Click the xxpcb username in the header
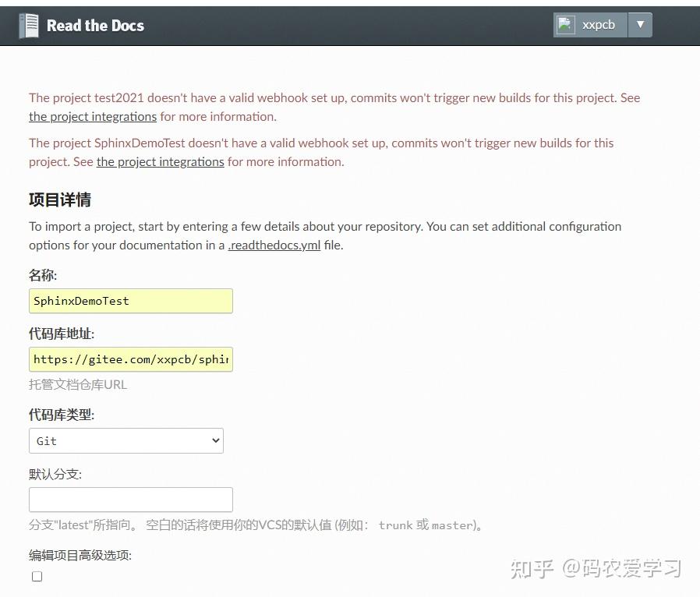Image resolution: width=700 pixels, height=597 pixels. (x=597, y=24)
